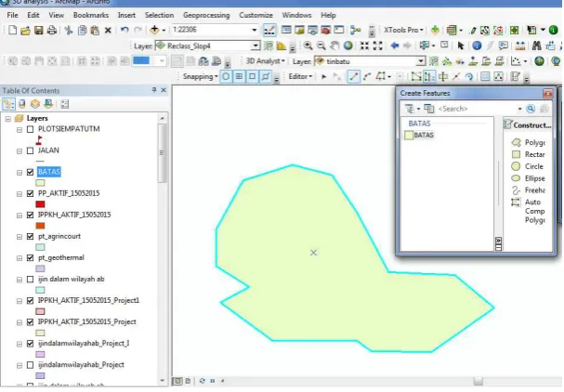Turn on the JALAN layer checkbox
The height and width of the screenshot is (392, 564).
31,150
